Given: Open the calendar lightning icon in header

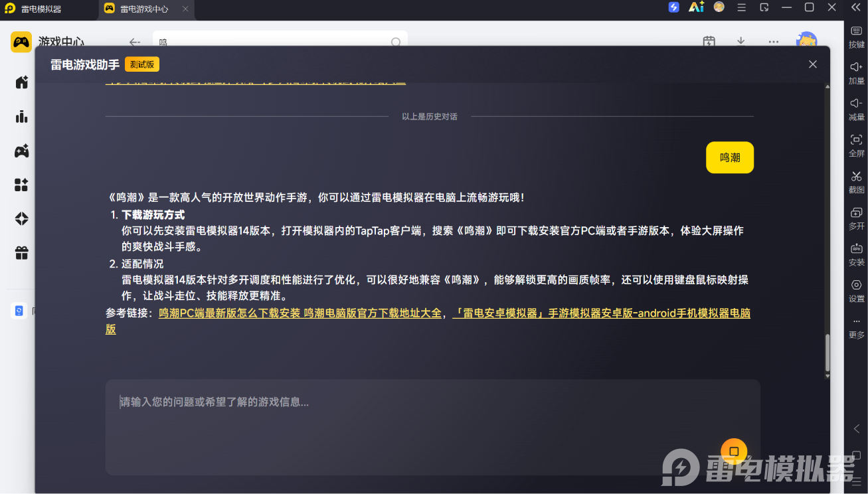Looking at the screenshot, I should point(709,42).
